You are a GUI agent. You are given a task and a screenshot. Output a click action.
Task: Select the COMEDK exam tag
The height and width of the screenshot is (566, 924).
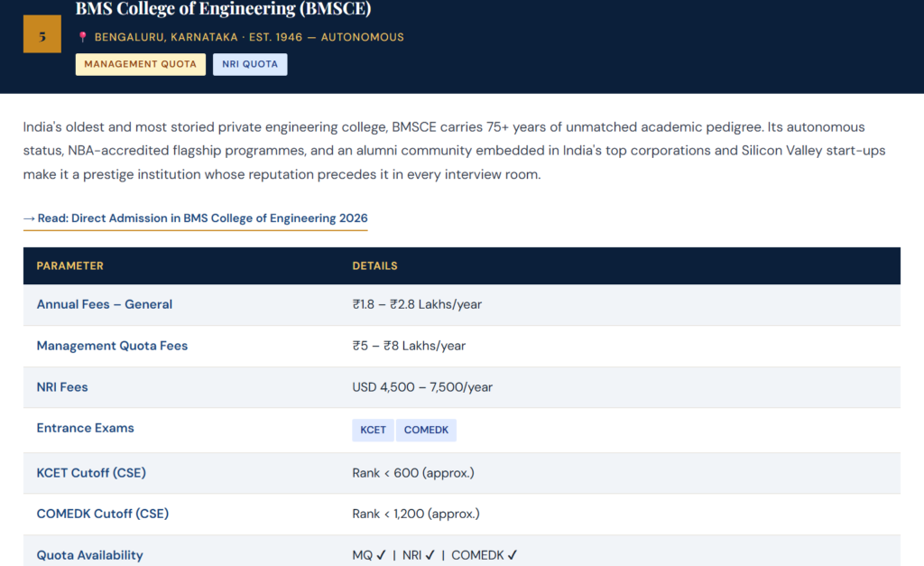(426, 430)
